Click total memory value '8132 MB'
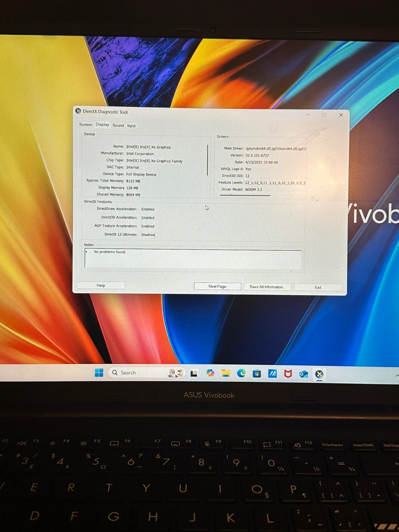This screenshot has height=532, width=399. pos(133,181)
